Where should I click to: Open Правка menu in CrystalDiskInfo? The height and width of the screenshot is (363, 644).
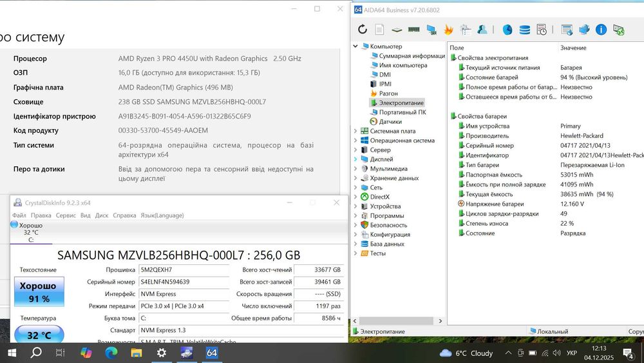click(41, 215)
